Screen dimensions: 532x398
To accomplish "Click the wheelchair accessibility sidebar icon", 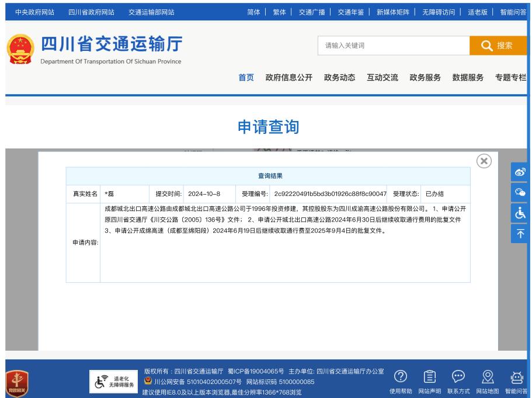I will coord(519,213).
